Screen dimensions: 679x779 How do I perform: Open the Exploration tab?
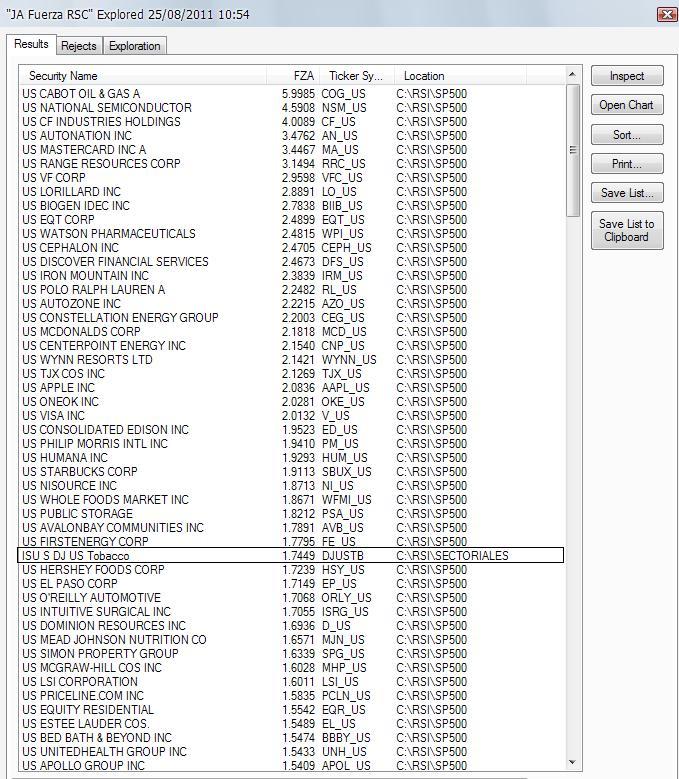tap(134, 46)
